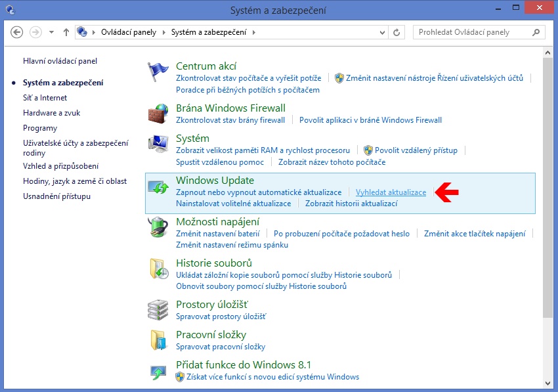Select Síť a Internet in sidebar

point(45,98)
